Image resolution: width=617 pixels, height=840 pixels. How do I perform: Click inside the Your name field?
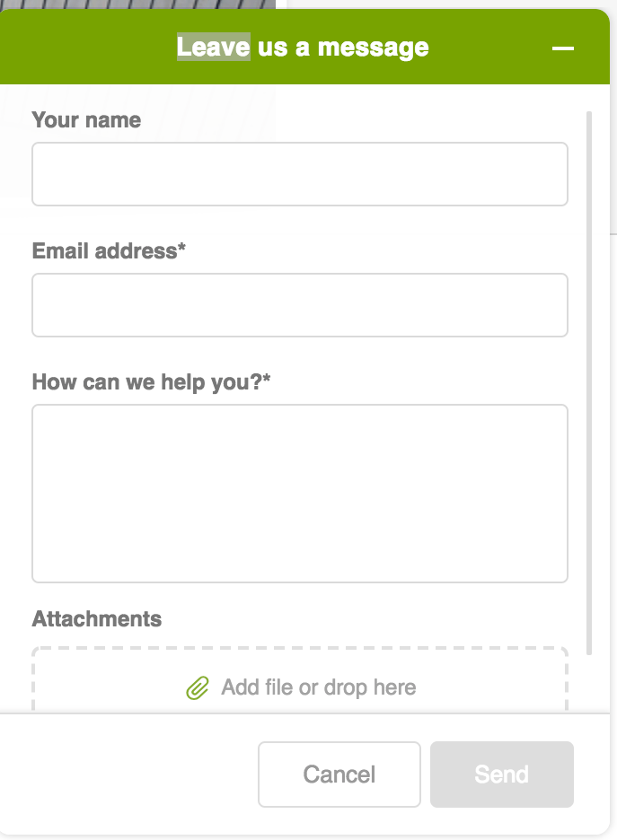[300, 174]
